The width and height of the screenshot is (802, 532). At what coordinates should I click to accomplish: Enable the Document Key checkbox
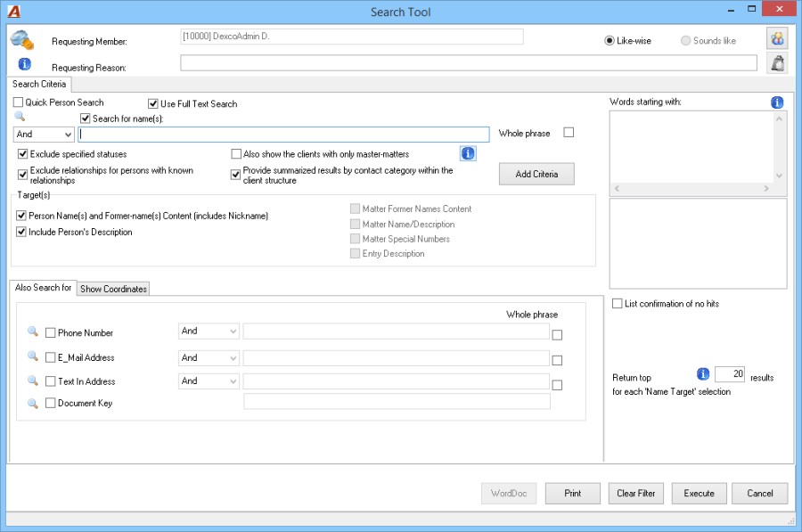point(50,403)
